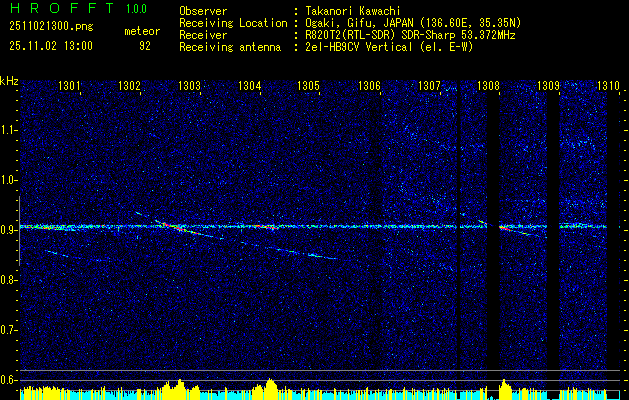Click the Observer label

click(203, 11)
